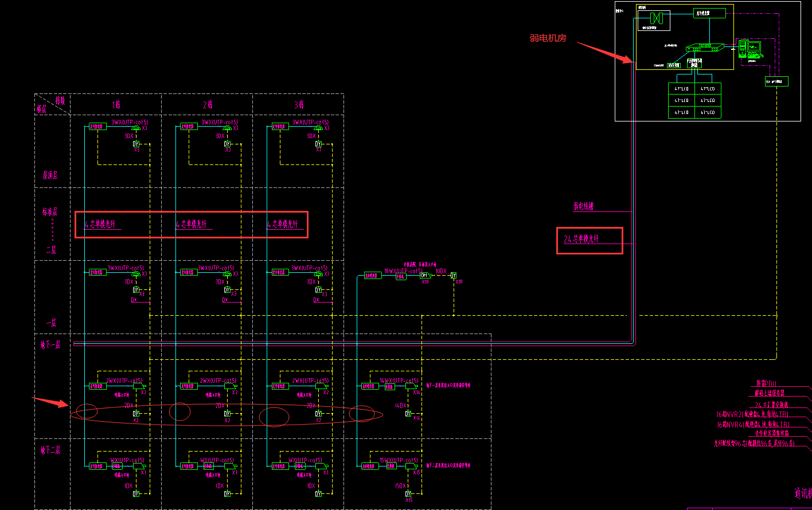Click the bottom-right '47"LCD' video wall cell
The height and width of the screenshot is (510, 812).
pos(708,112)
